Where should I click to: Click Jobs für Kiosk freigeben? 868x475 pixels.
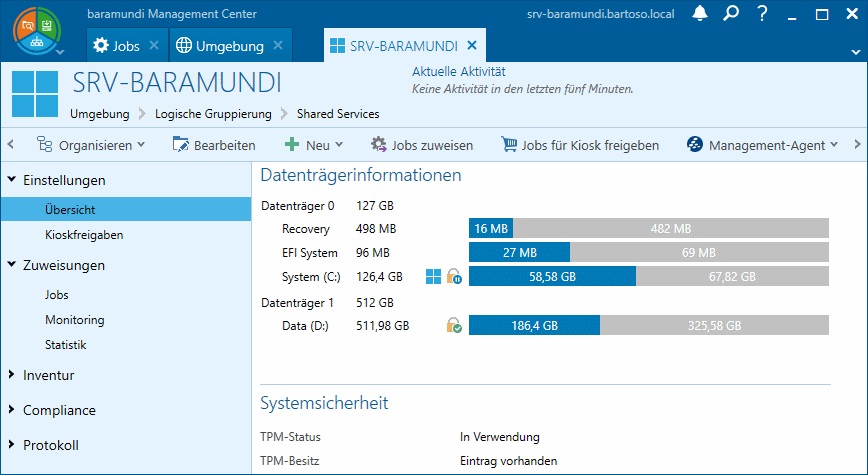coord(580,145)
